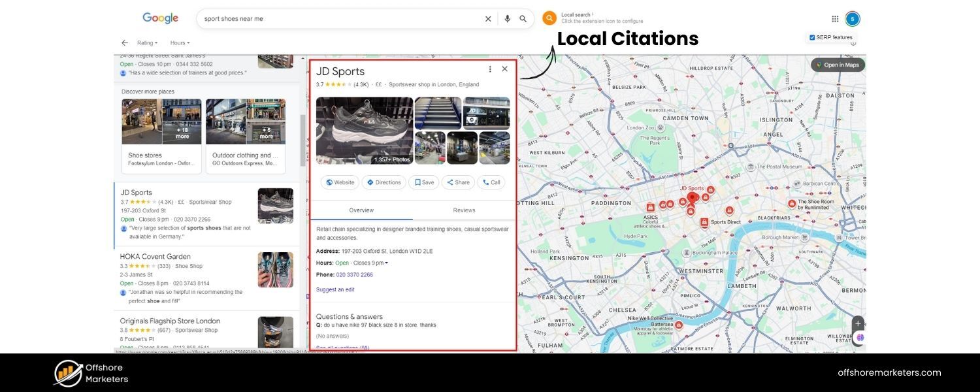
Task: Open the three-dot menu on JD Sports panel
Action: point(489,68)
